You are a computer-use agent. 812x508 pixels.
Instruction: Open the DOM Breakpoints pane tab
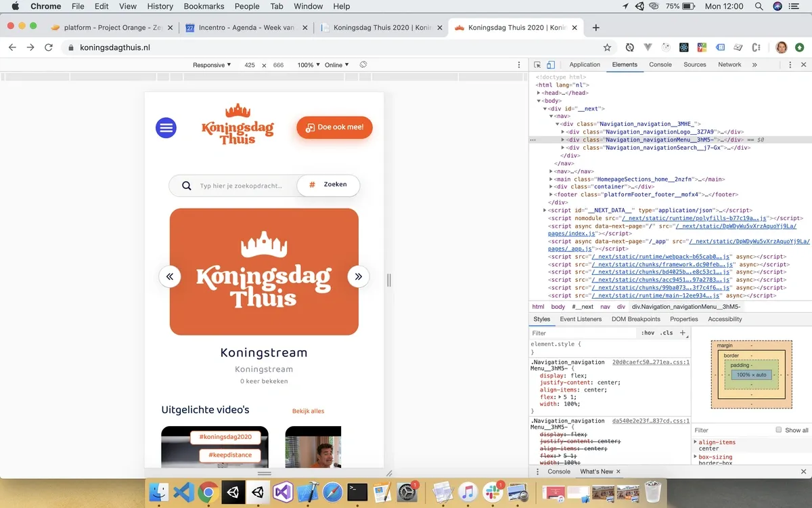[636, 319]
